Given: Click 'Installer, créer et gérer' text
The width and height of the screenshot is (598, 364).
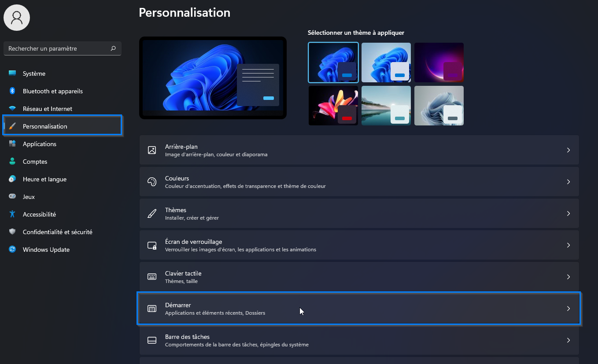Looking at the screenshot, I should [x=192, y=218].
